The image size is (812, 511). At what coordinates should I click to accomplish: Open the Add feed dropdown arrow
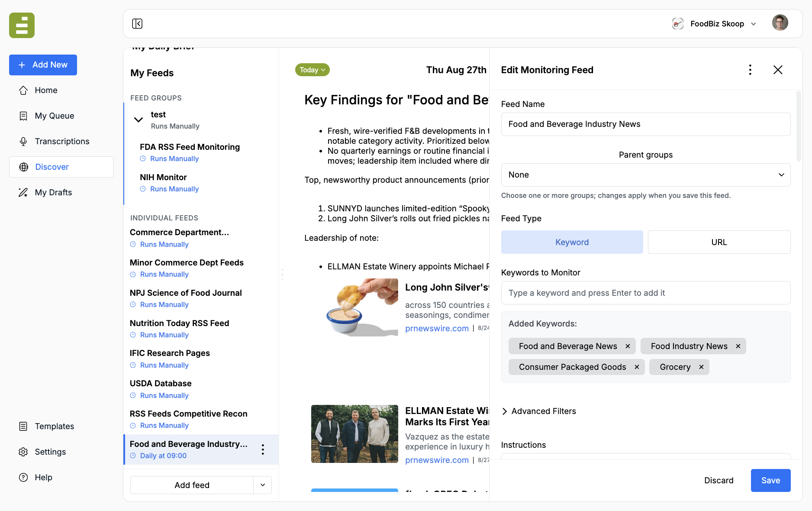tap(263, 485)
